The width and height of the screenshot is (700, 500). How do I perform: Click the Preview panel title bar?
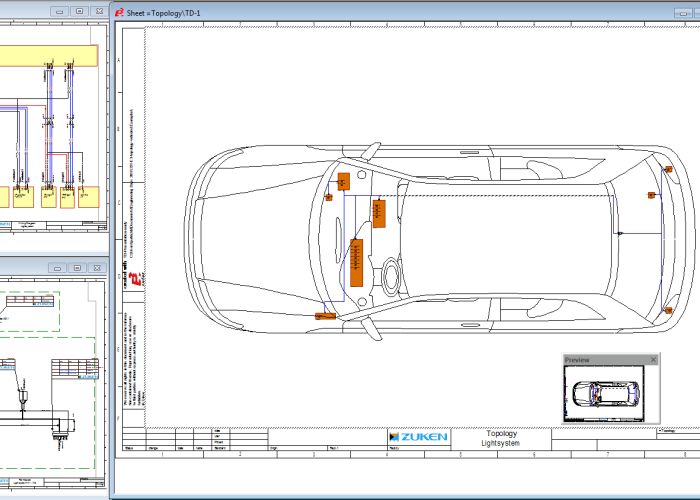click(x=600, y=359)
